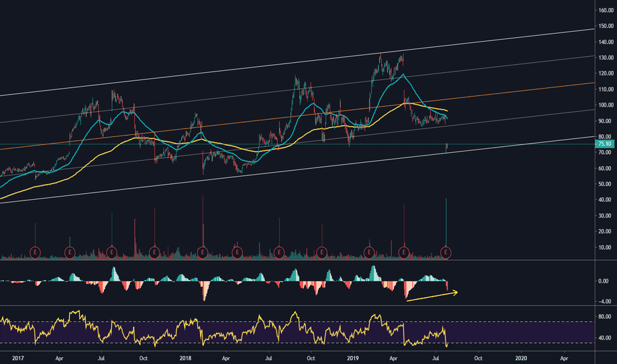Click the 130.00 price axis label

606,58
